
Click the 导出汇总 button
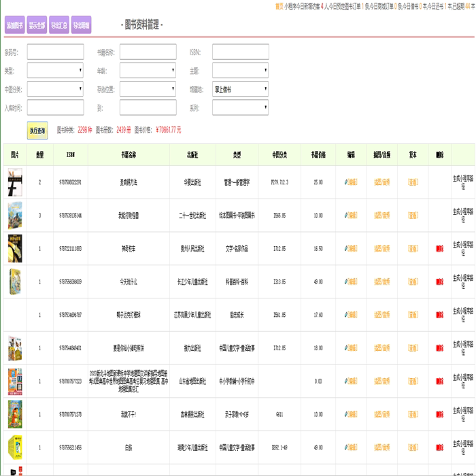[59, 25]
